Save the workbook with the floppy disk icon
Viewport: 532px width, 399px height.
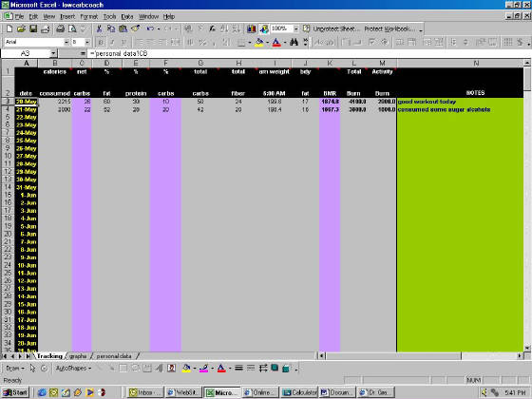pyautogui.click(x=33, y=29)
